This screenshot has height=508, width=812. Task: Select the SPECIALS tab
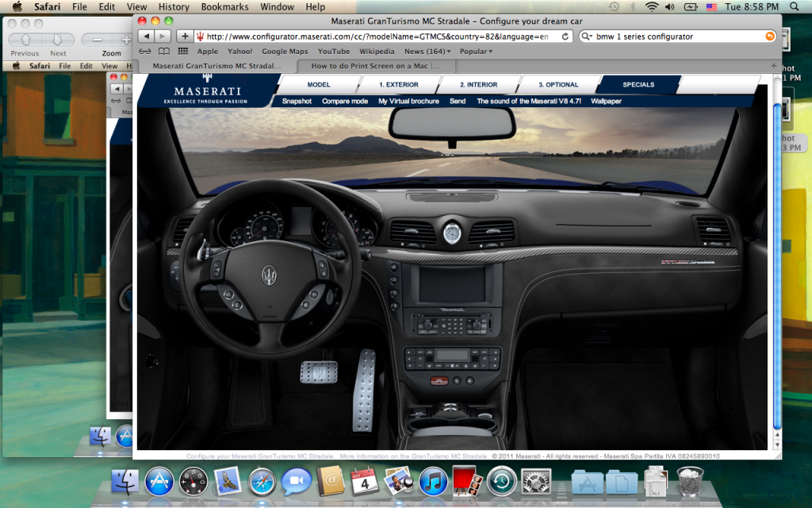coord(638,84)
